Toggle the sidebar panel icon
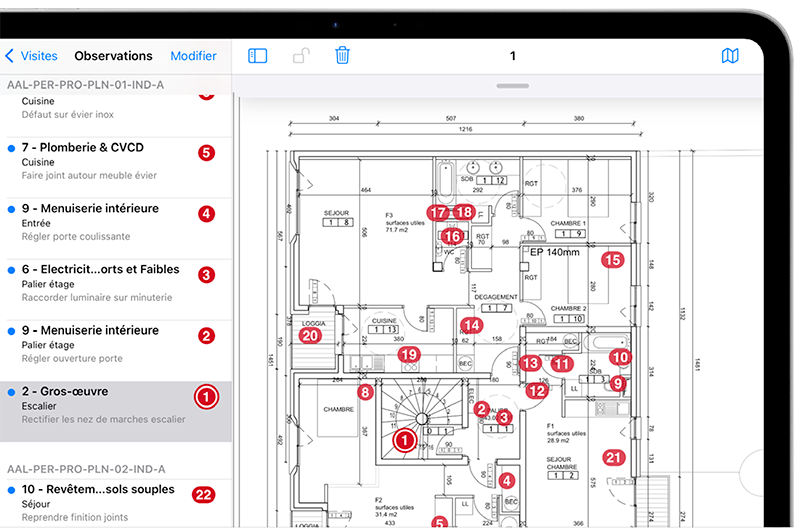Viewport: 800px width, 528px height. point(258,56)
